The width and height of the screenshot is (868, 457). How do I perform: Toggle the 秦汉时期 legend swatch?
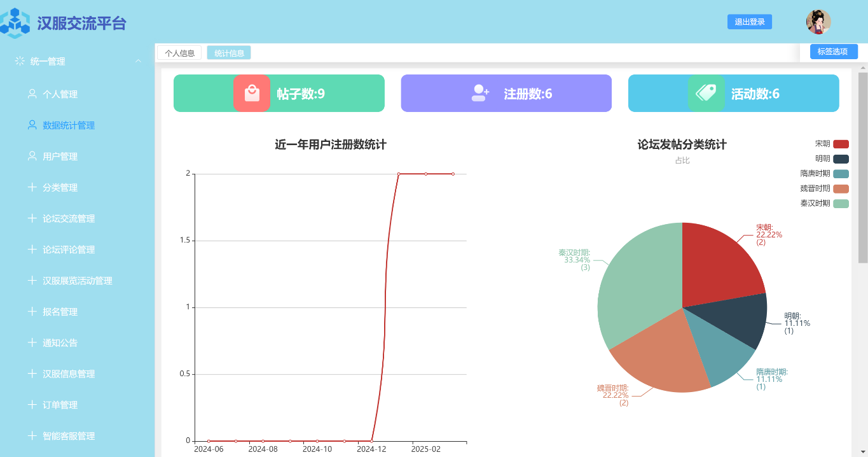click(841, 203)
